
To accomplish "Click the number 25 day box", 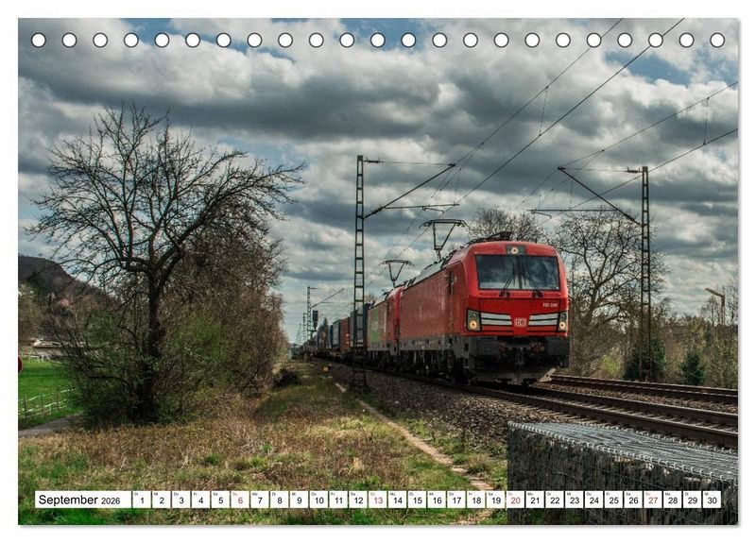I will tap(614, 500).
